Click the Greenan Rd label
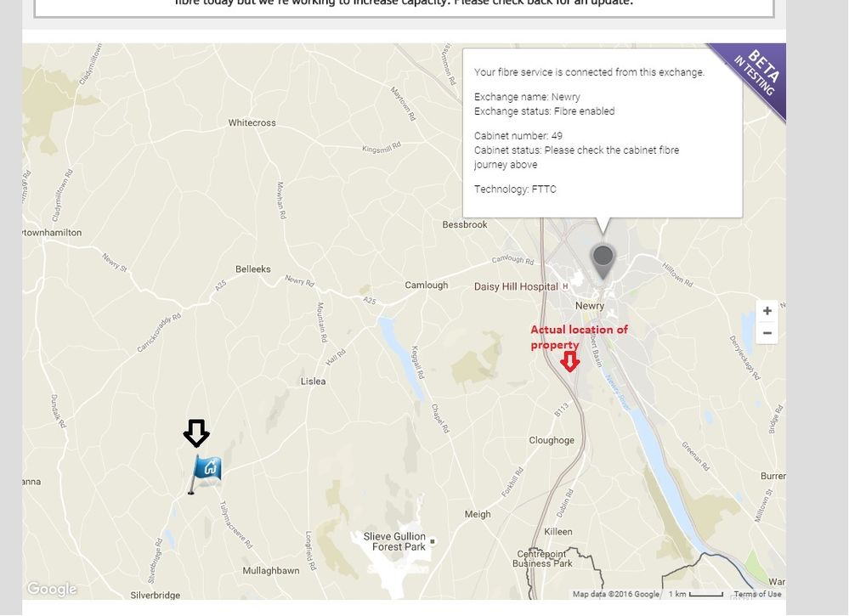 pos(695,456)
